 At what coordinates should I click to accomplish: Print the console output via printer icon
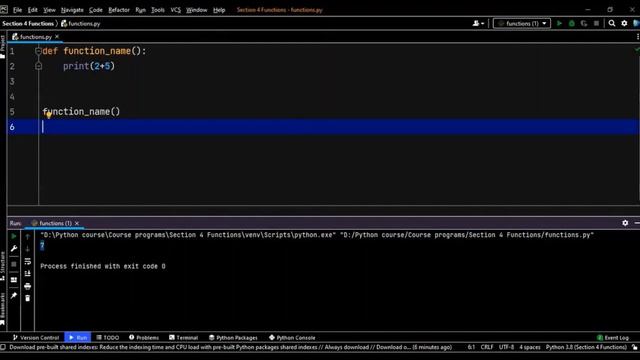(27, 286)
